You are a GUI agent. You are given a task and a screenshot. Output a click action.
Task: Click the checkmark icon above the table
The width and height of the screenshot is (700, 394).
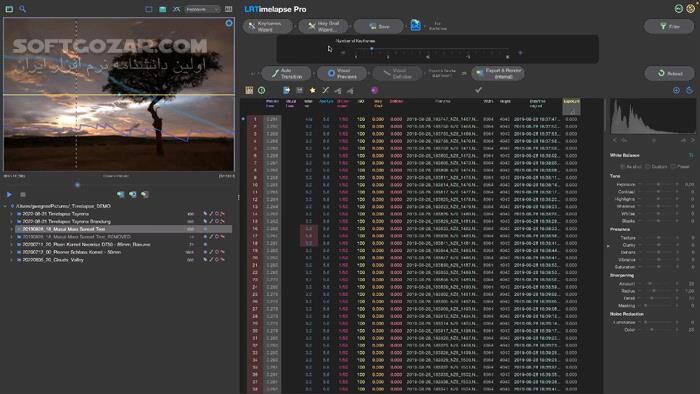tap(479, 90)
